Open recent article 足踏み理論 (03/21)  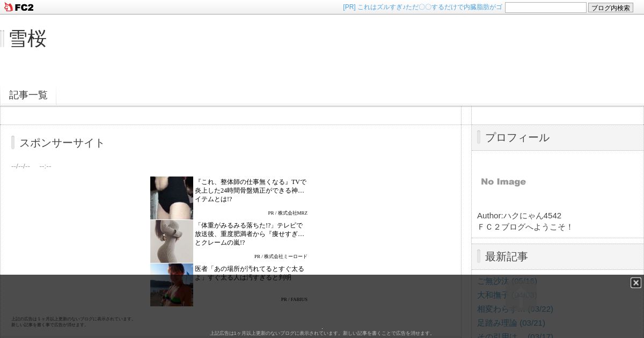511,323
